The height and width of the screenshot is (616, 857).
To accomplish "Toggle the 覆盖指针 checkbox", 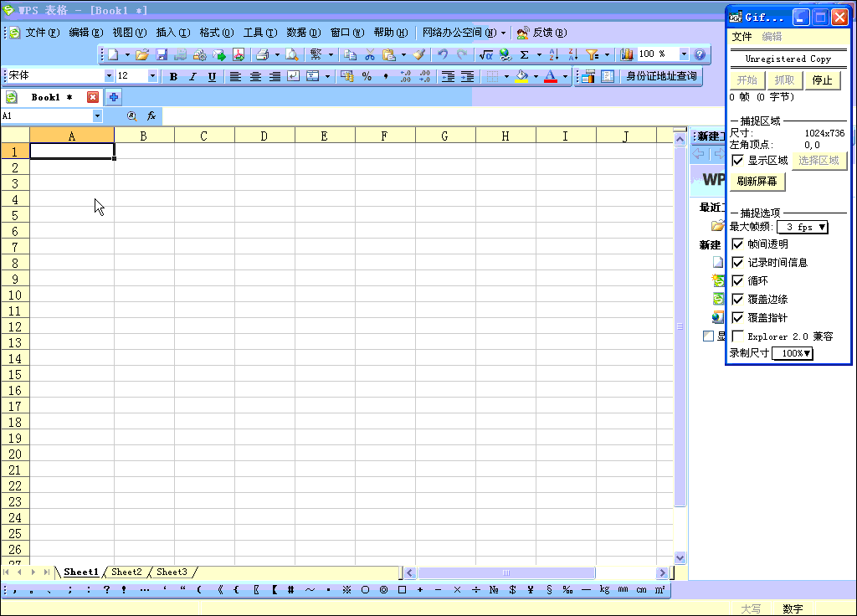I will pyautogui.click(x=738, y=317).
